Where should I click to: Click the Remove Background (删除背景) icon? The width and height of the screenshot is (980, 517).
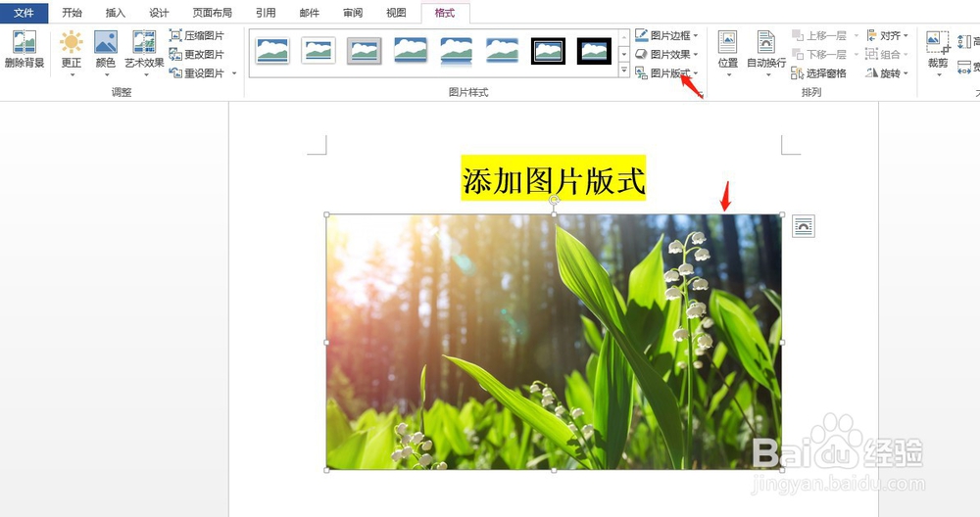click(24, 49)
